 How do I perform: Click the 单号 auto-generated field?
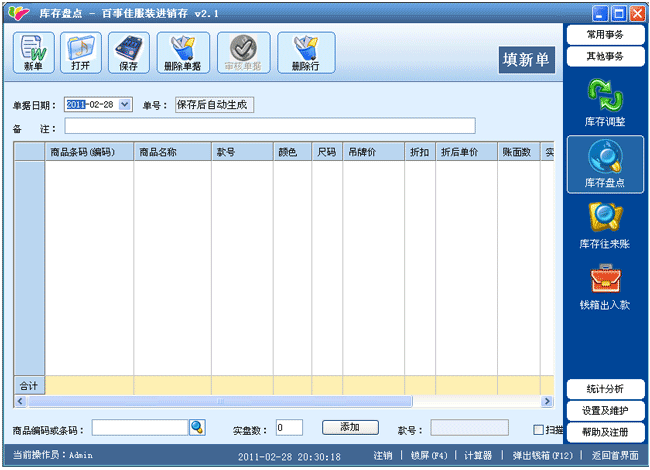(214, 105)
